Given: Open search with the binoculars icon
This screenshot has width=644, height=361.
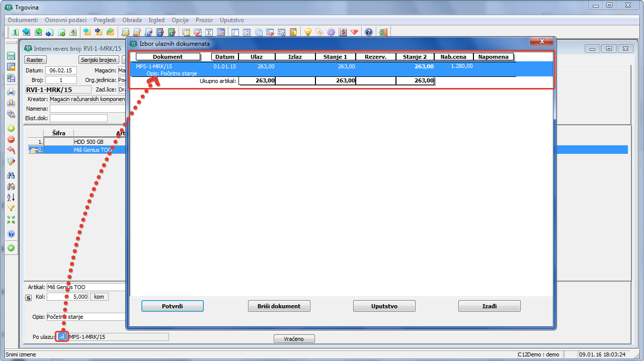Looking at the screenshot, I should (x=11, y=175).
